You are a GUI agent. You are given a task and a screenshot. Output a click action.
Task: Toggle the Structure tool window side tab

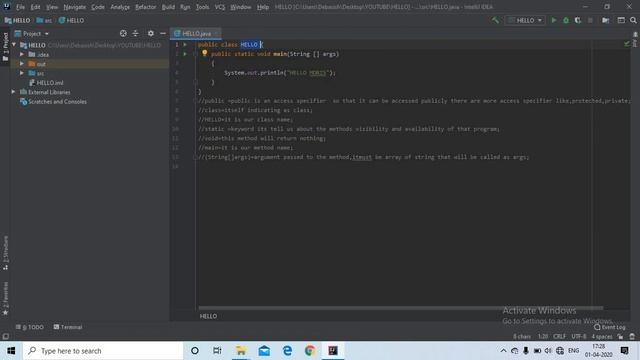[x=5, y=253]
